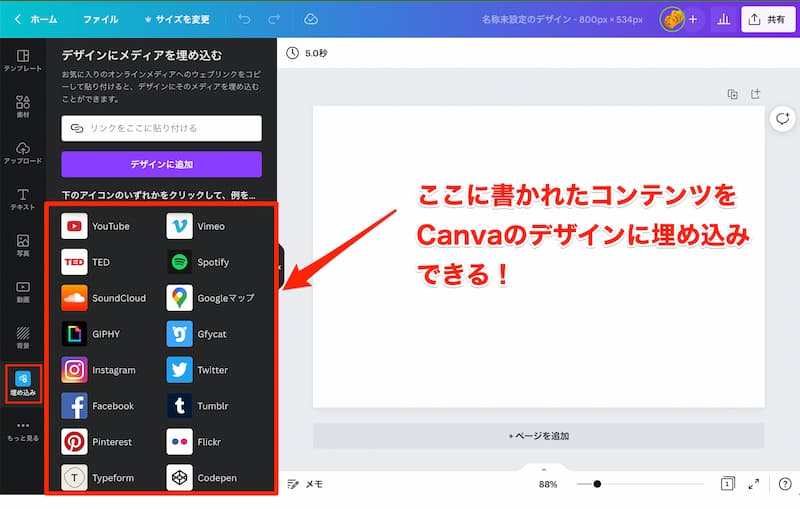Open the アップロード sidebar panel
Image resolution: width=800 pixels, height=509 pixels.
click(x=22, y=152)
